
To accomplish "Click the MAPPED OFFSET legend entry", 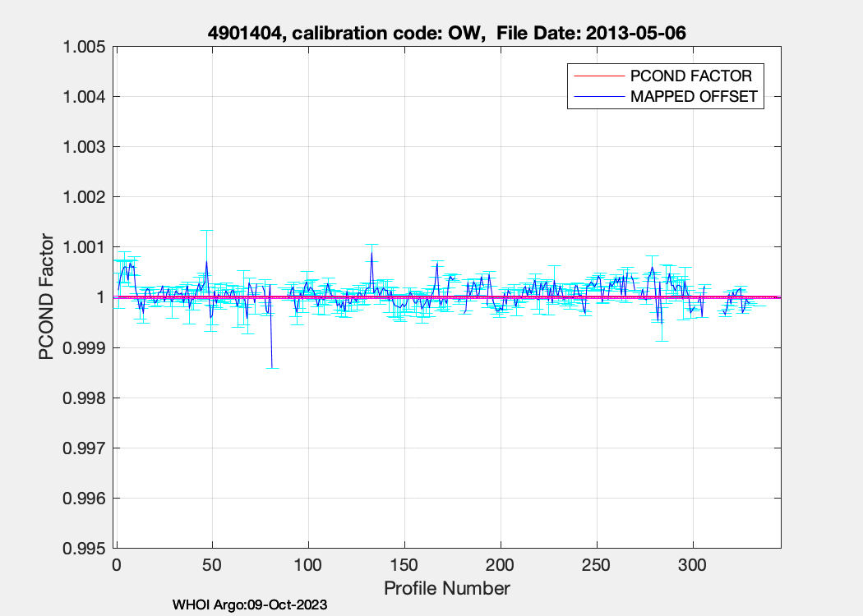I will click(x=693, y=97).
